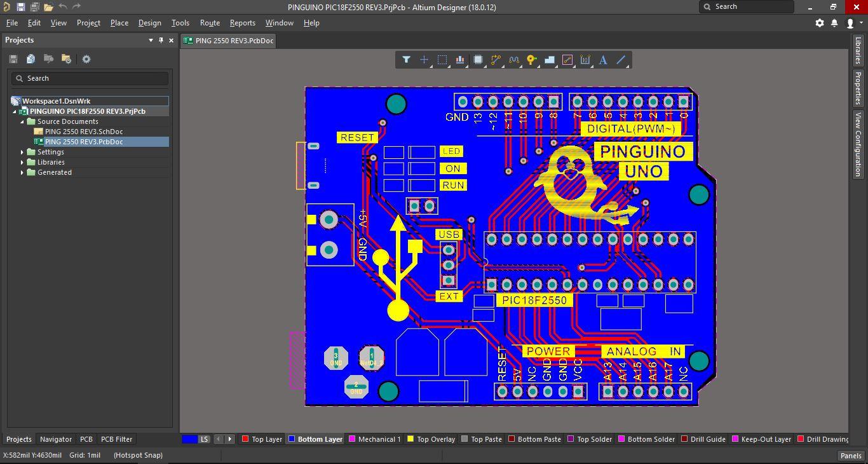Select PING 2550 REV3.SchDoc in project tree
This screenshot has width=868, height=464.
pos(84,132)
